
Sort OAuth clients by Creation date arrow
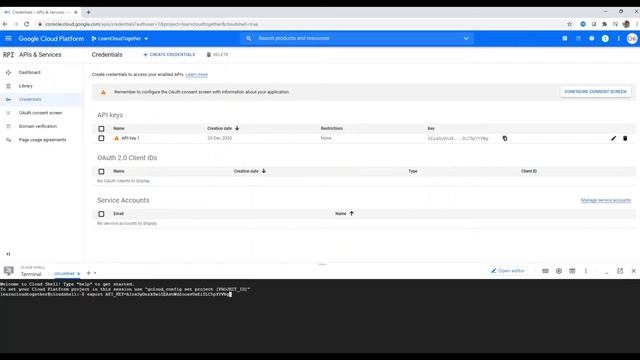[264, 171]
